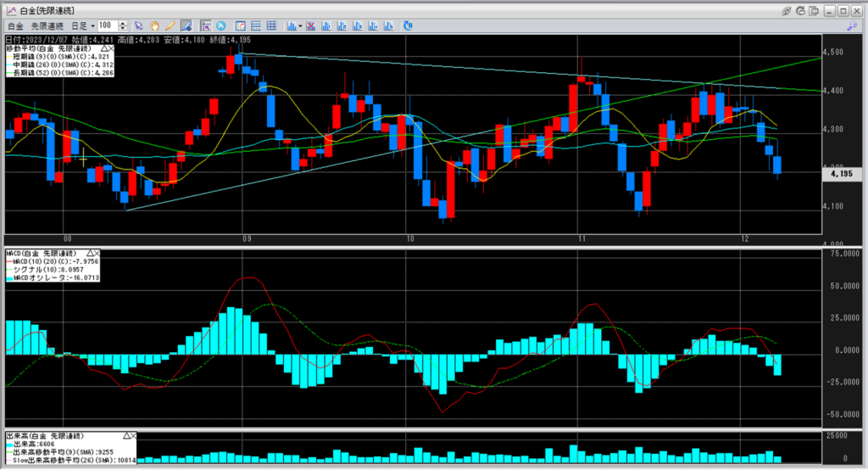Click the date and OHLC info line

click(129, 40)
